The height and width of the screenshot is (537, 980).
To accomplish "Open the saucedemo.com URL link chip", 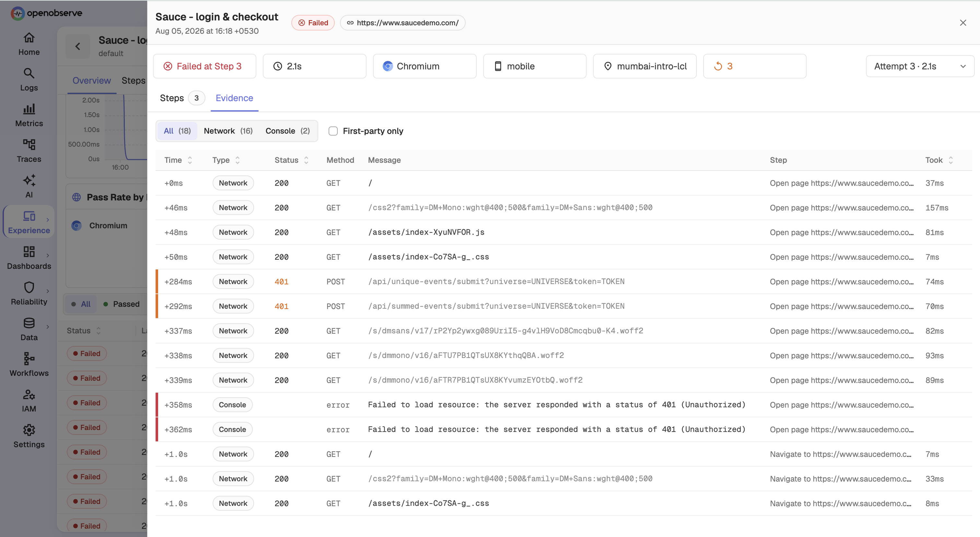I will tap(402, 23).
